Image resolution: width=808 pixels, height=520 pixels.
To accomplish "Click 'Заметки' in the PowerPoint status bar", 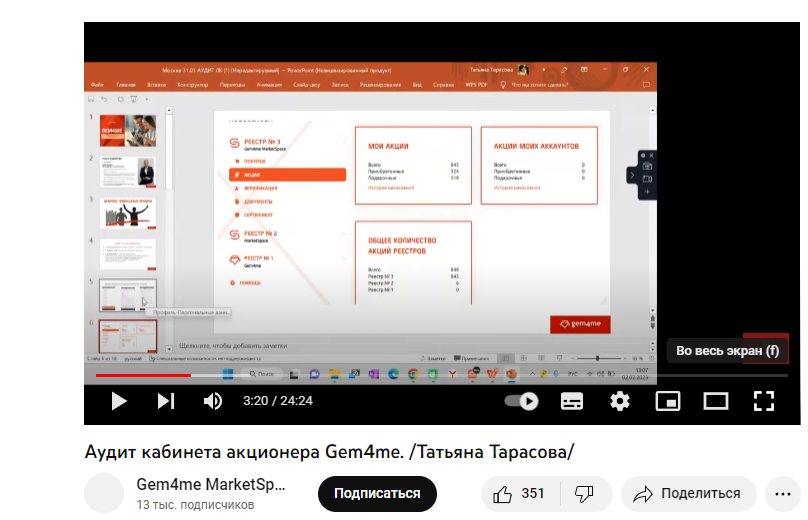I will [433, 358].
